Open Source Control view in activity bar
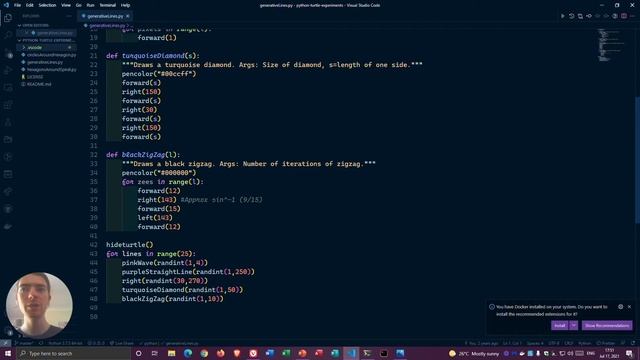Image resolution: width=640 pixels, height=360 pixels. tap(8, 53)
